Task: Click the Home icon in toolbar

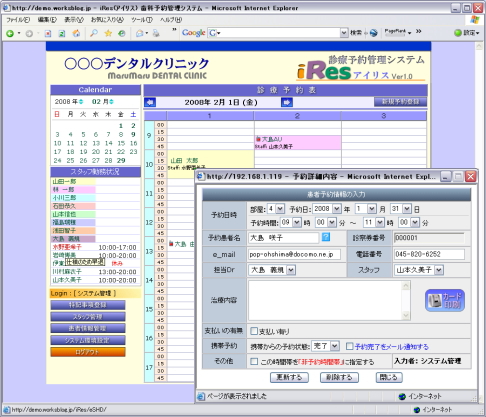Action: point(76,33)
